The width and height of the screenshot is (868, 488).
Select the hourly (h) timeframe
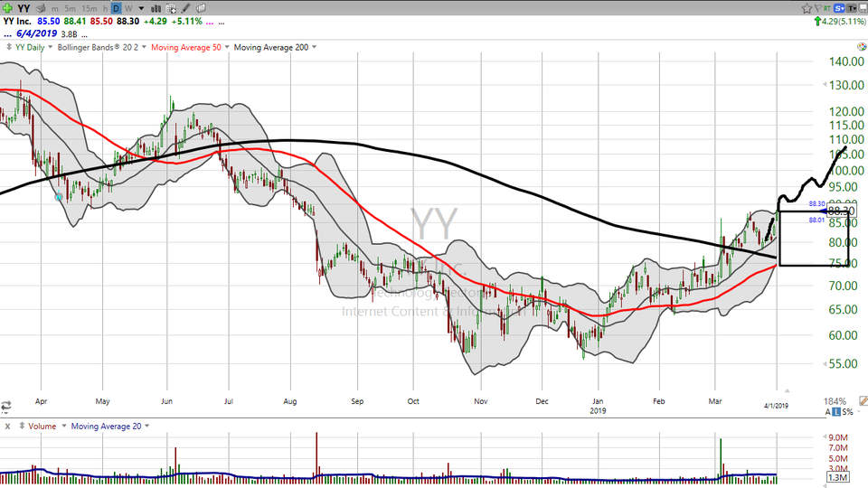[x=105, y=9]
